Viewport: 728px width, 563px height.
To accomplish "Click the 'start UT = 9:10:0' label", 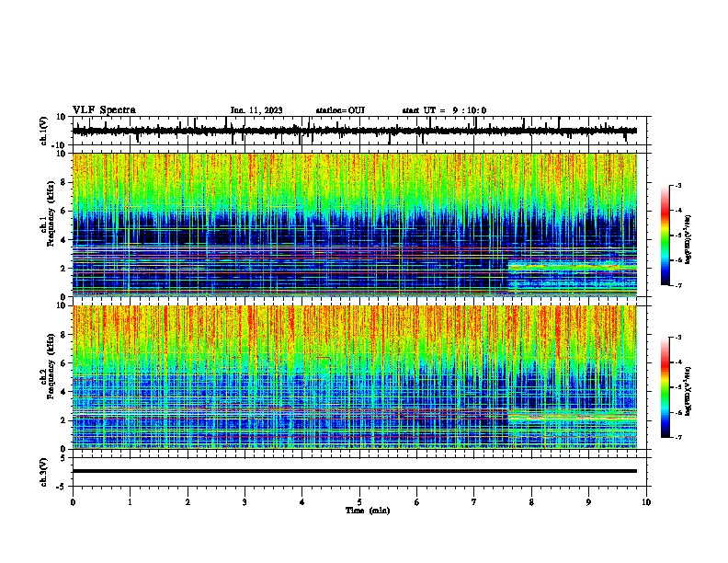I will tap(444, 110).
